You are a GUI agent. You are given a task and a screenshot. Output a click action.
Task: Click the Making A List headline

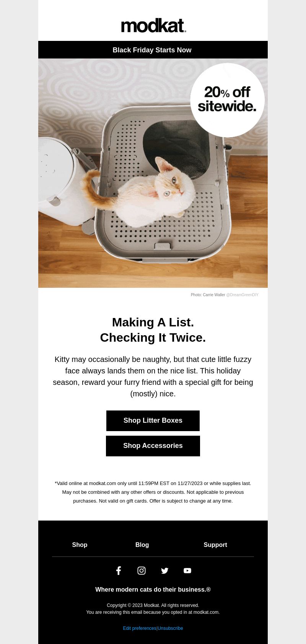(x=153, y=330)
